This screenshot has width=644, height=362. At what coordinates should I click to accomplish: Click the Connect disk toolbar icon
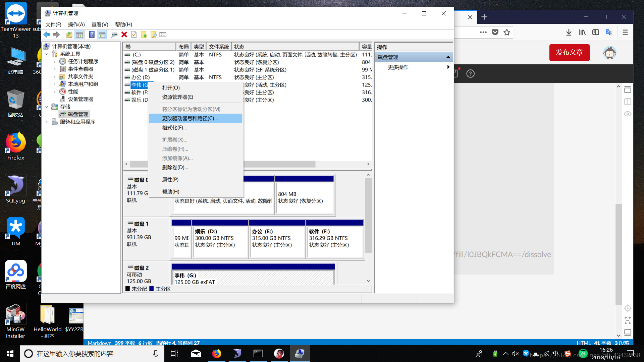114,35
